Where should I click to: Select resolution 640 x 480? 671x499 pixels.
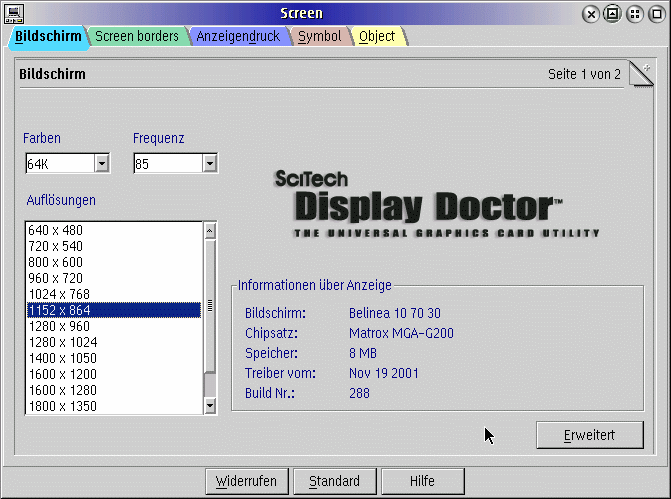pos(114,230)
